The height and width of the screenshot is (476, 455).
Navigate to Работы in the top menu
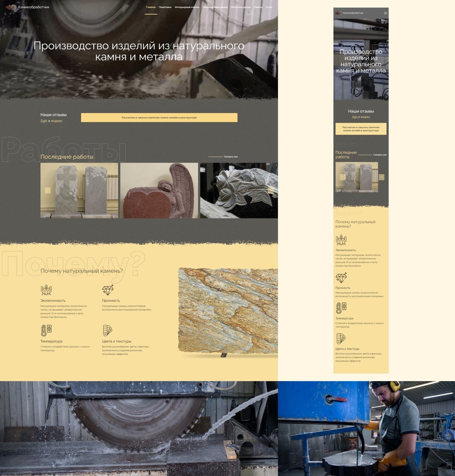pos(258,7)
